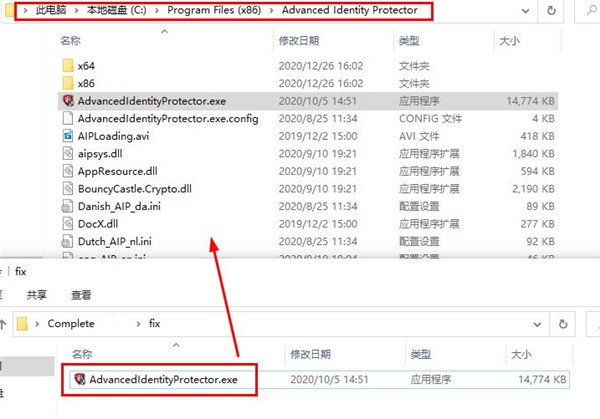Click 2020/10/5 14:51 date in fix window
This screenshot has height=419, width=600.
pyautogui.click(x=329, y=380)
